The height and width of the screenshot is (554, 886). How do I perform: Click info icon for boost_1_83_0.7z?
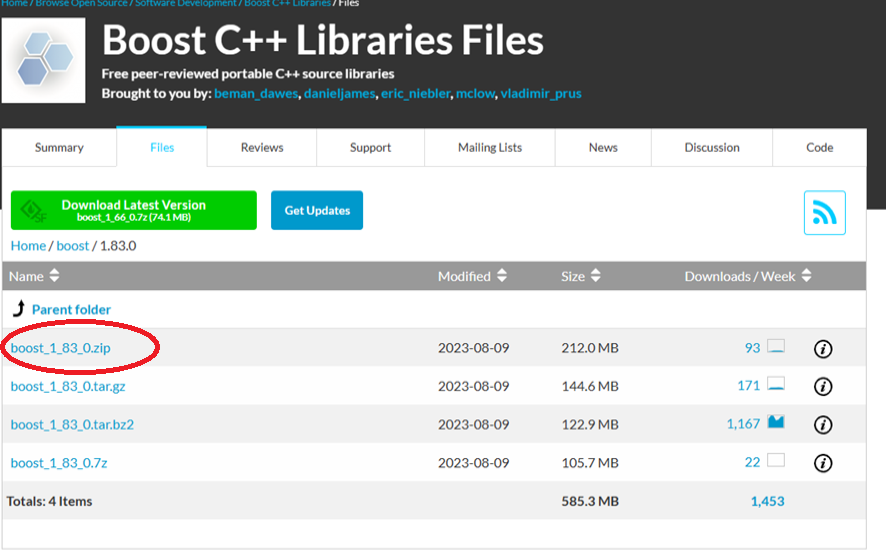pyautogui.click(x=823, y=463)
